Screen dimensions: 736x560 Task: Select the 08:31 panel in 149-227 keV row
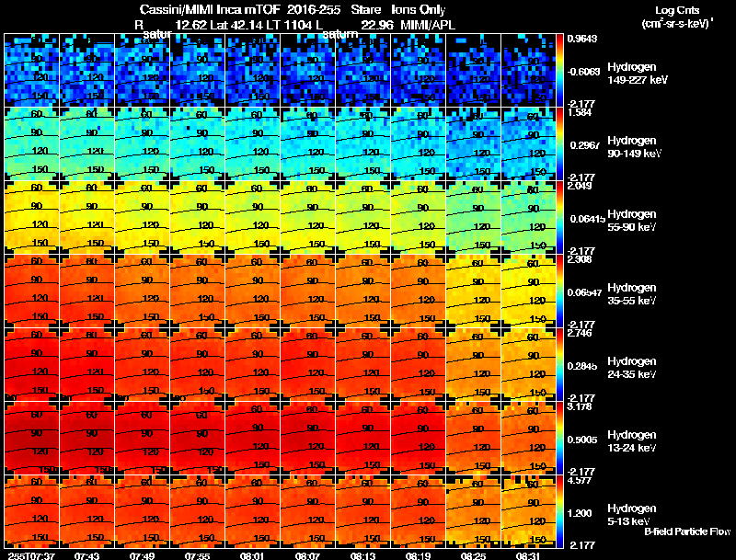click(x=528, y=71)
